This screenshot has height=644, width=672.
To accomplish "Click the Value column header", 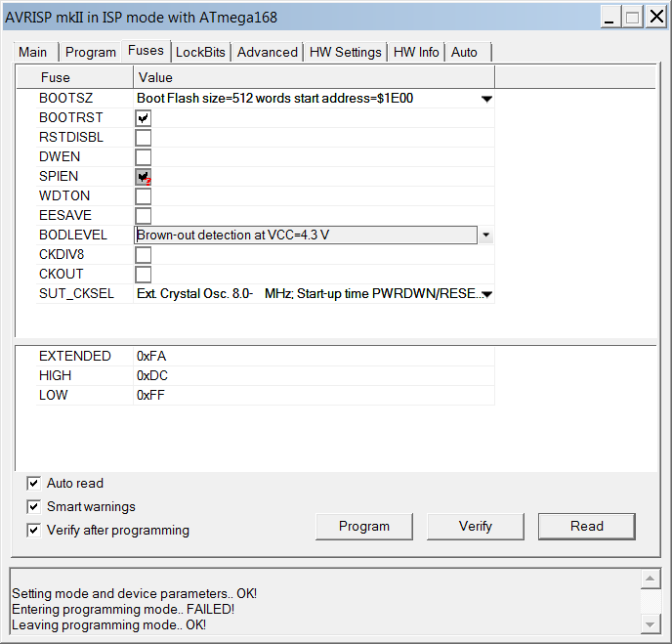I will click(315, 77).
